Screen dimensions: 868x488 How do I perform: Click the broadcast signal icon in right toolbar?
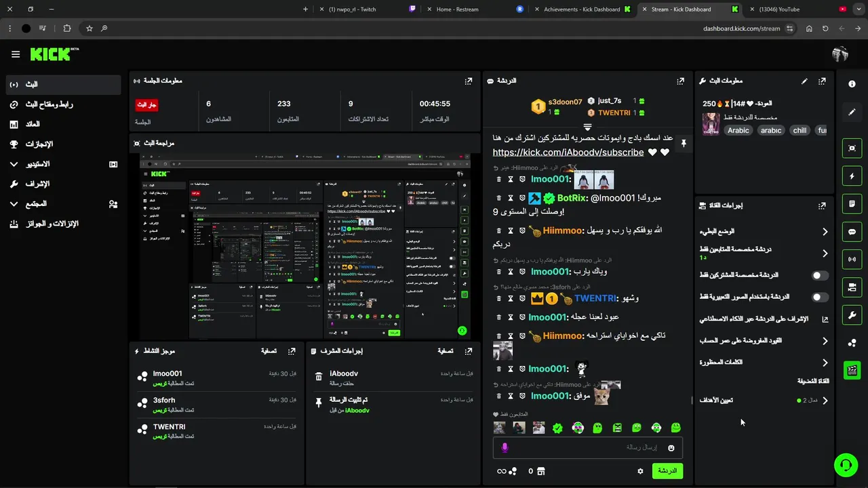coord(852,260)
